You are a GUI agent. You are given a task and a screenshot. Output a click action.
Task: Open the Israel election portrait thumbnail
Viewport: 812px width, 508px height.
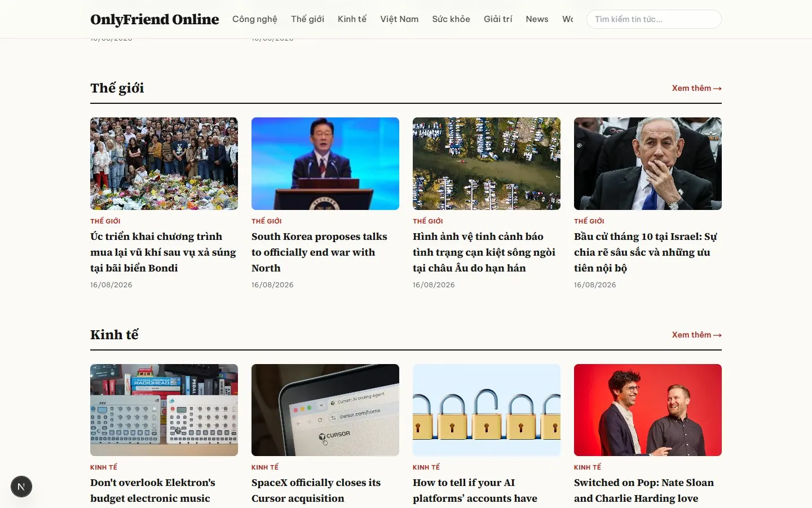(x=648, y=164)
